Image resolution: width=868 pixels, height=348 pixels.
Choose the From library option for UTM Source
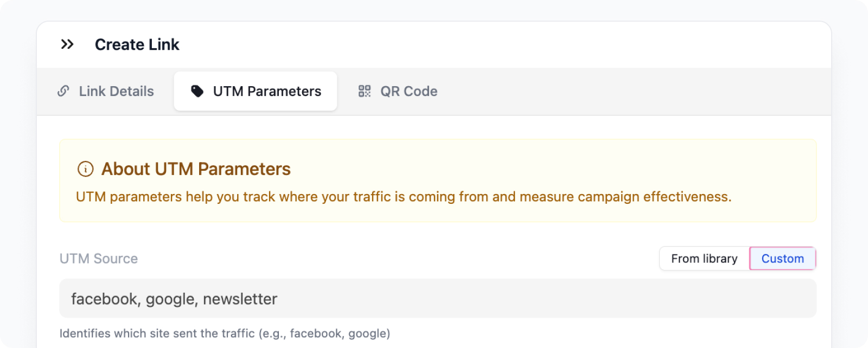(704, 259)
